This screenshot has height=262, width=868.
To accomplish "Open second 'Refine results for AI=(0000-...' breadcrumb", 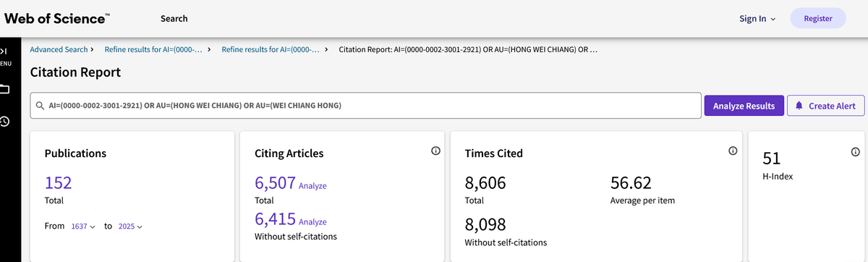I will [271, 50].
